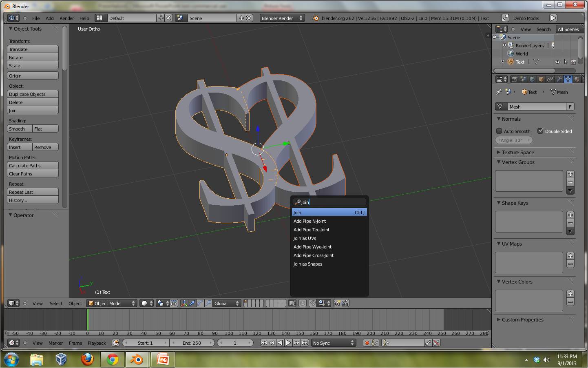The width and height of the screenshot is (588, 368).
Task: Toggle manipulate center points icon
Action: [174, 303]
